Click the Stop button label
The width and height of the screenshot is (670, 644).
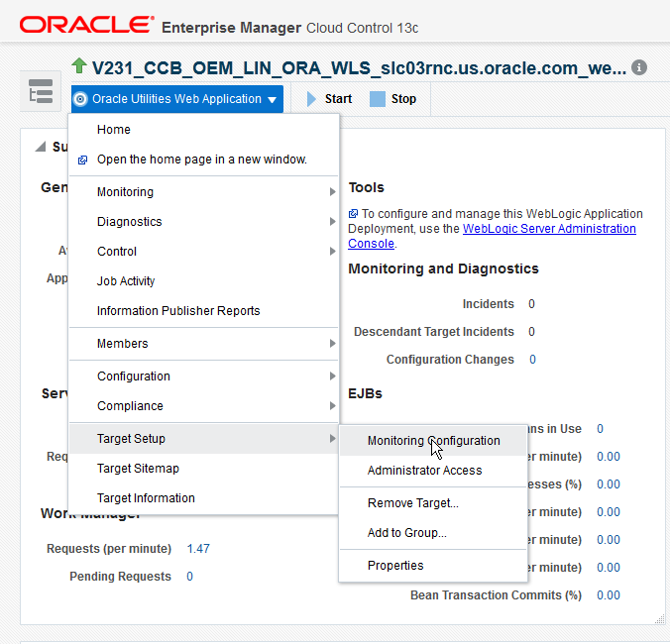click(x=403, y=99)
